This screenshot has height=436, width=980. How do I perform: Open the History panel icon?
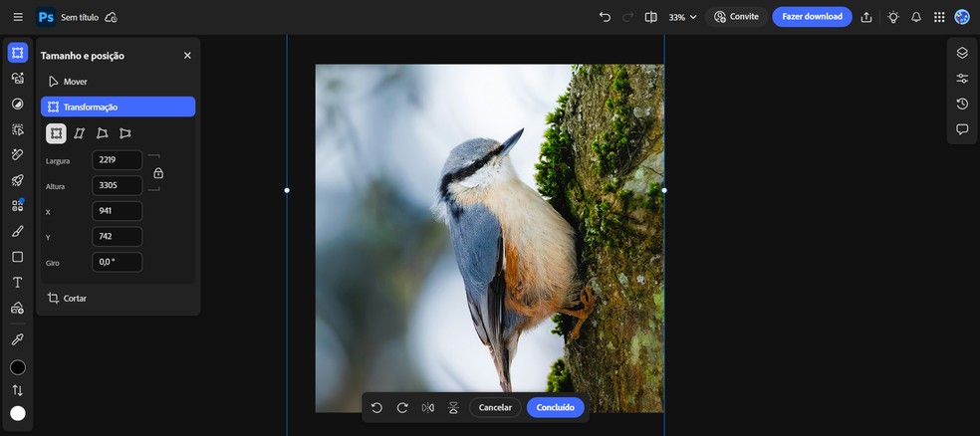tap(962, 104)
